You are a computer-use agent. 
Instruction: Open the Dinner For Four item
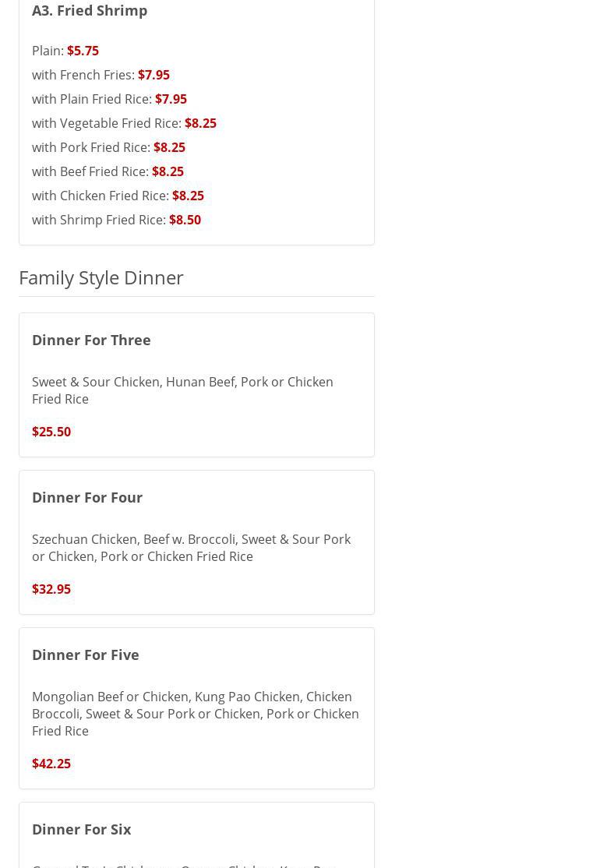pyautogui.click(x=87, y=497)
